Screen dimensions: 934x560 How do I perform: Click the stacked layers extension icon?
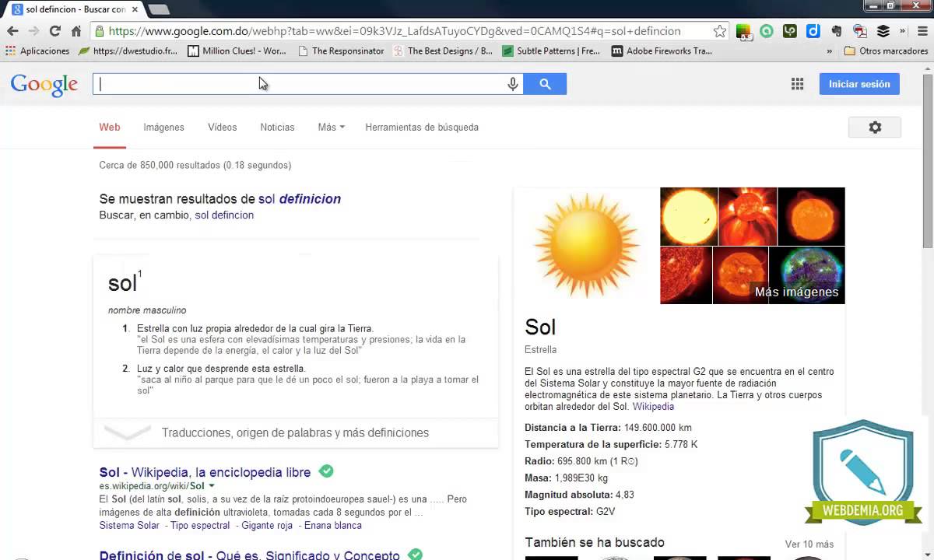(x=883, y=31)
